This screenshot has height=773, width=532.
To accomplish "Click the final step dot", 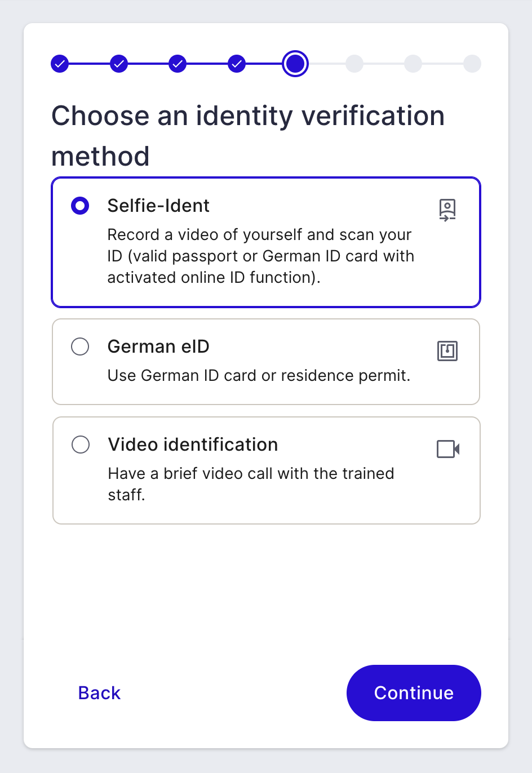I will [x=472, y=64].
